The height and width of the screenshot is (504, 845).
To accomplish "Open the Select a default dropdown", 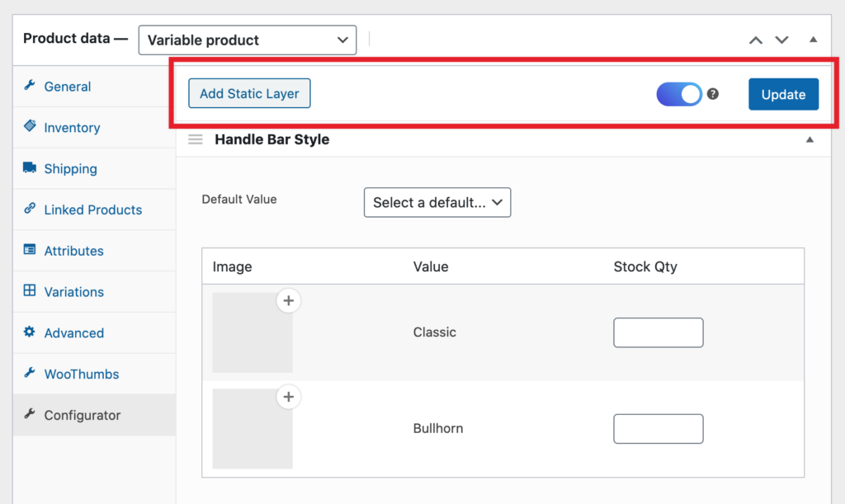I will [437, 202].
